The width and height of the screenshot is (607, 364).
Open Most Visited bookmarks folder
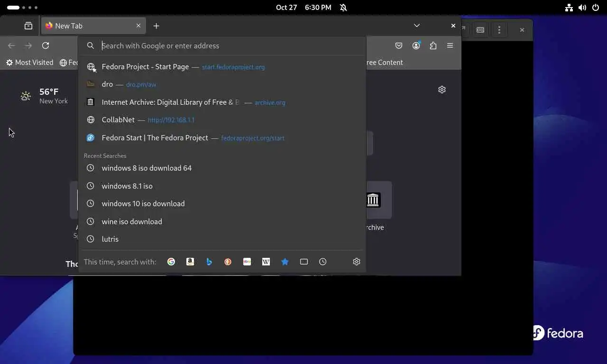29,63
